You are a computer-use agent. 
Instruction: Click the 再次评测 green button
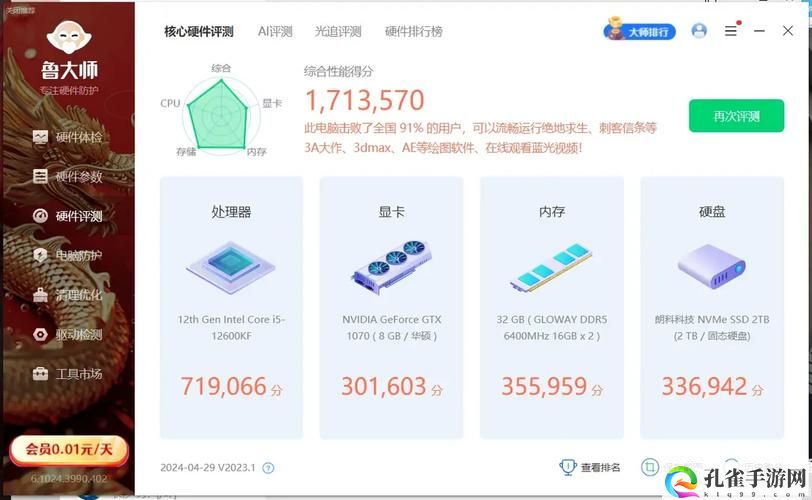pyautogui.click(x=736, y=116)
